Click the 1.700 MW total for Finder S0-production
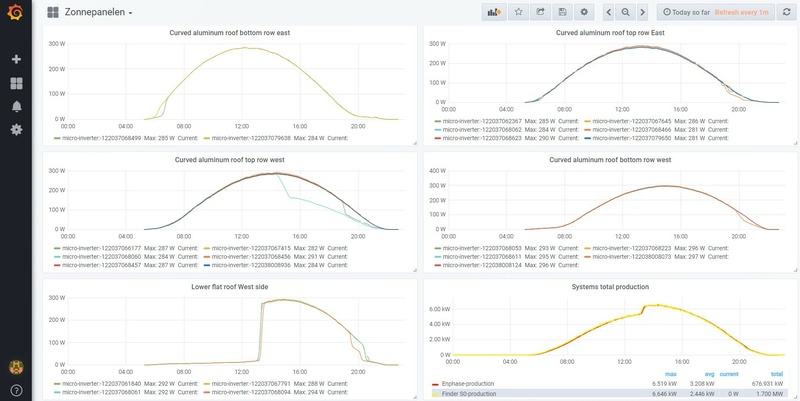The image size is (800, 401). pos(771,394)
